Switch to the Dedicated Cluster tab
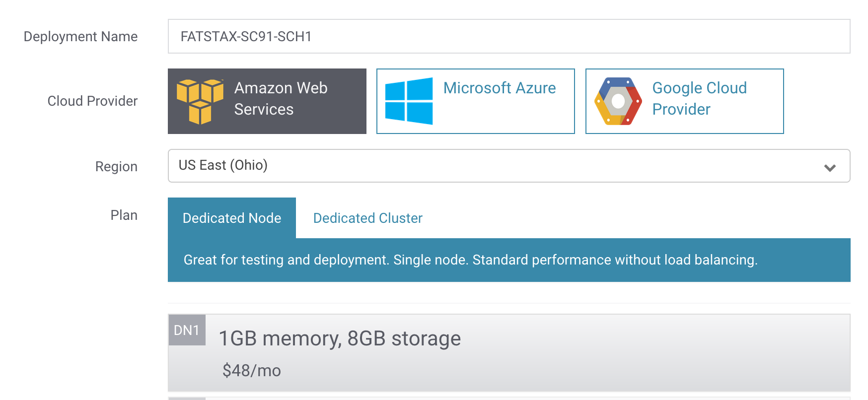The image size is (868, 400). coord(367,218)
